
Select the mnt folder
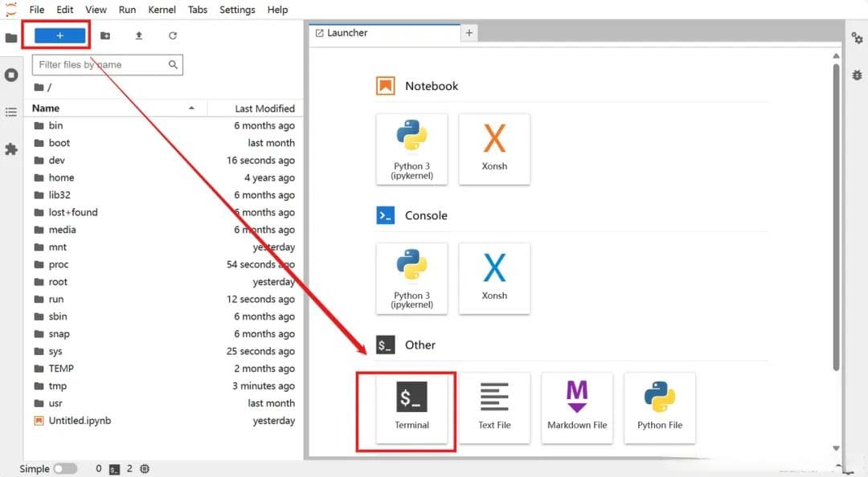pos(163,247)
